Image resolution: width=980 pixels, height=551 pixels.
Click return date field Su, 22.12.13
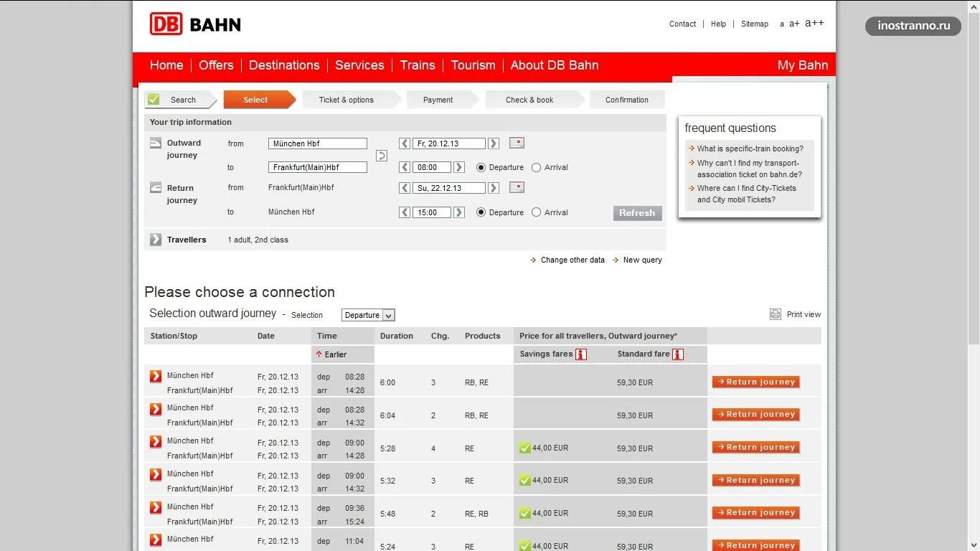click(x=449, y=188)
